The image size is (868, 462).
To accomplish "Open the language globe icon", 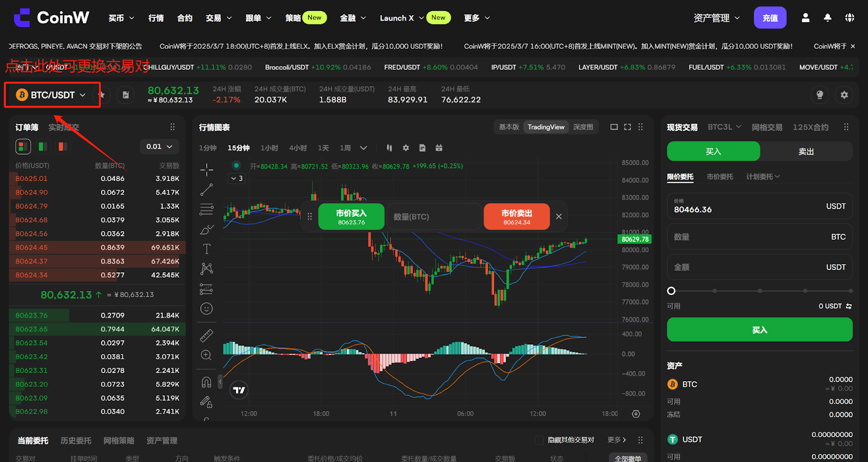I will [850, 18].
